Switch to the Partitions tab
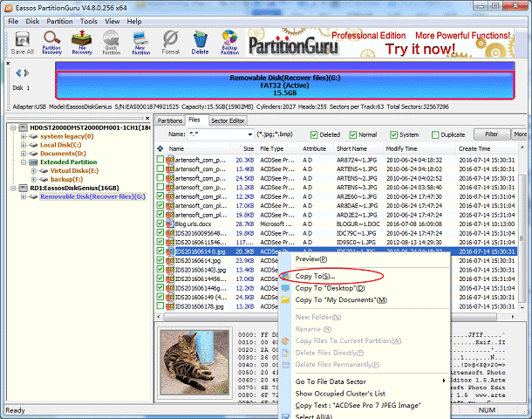 point(170,120)
